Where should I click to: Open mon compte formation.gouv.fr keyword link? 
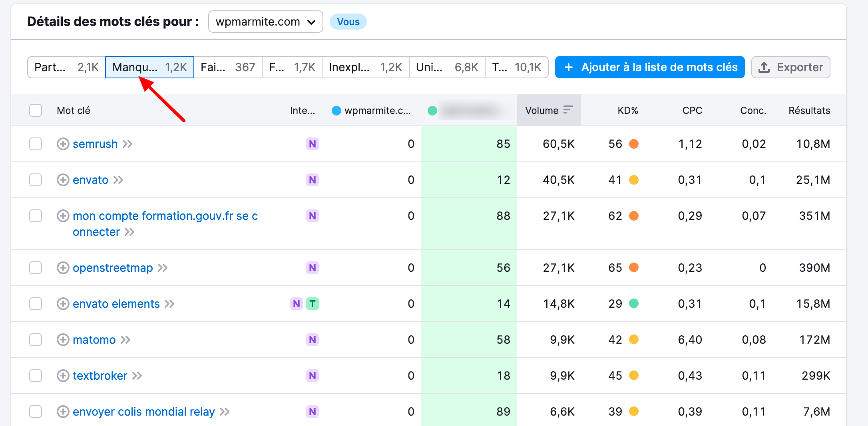pos(165,224)
